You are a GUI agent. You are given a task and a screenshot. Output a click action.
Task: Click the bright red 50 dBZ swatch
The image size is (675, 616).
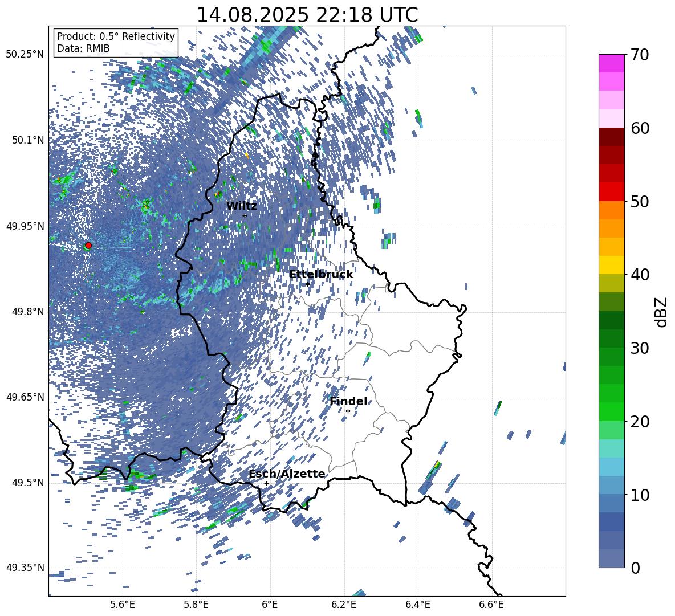612,192
